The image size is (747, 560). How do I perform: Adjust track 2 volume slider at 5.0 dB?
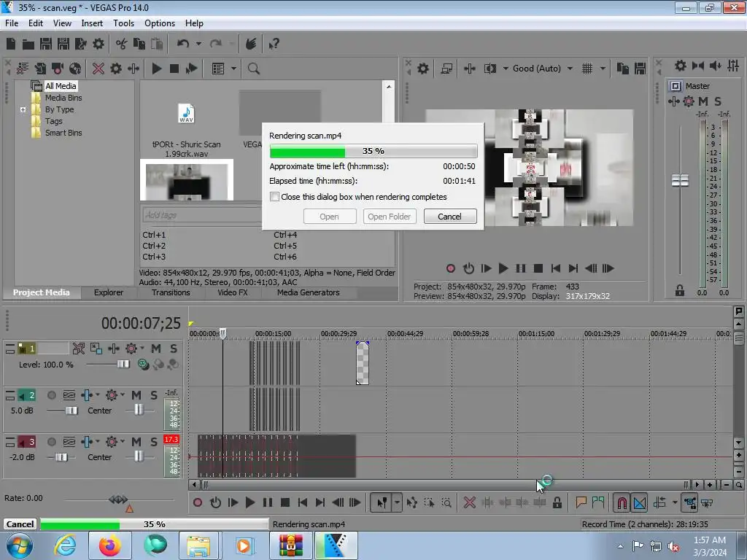click(x=71, y=410)
